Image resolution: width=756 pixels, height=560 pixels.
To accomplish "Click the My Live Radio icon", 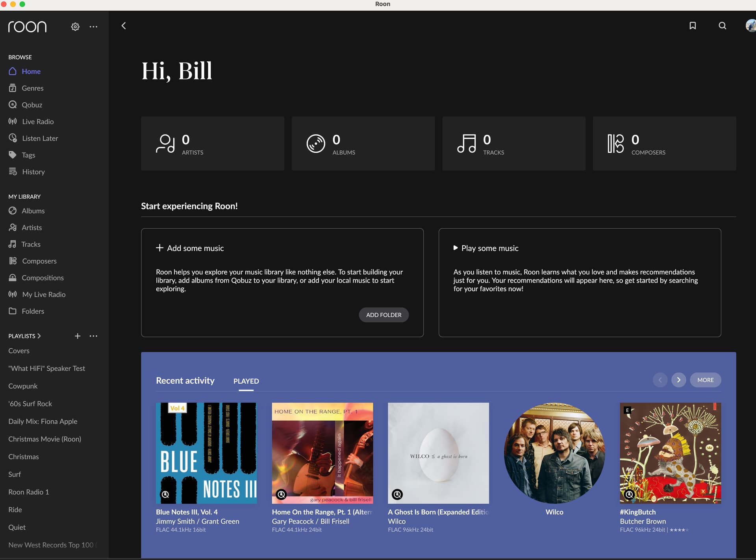I will [13, 294].
